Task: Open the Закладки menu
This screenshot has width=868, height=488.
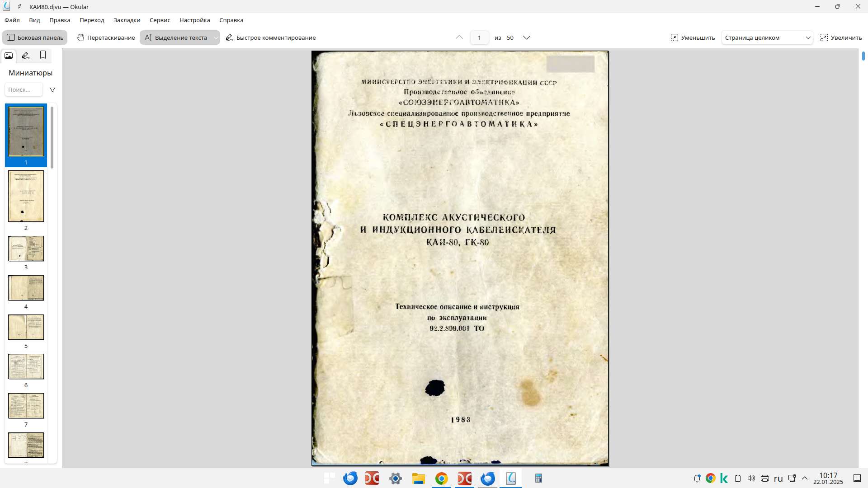Action: pos(127,20)
